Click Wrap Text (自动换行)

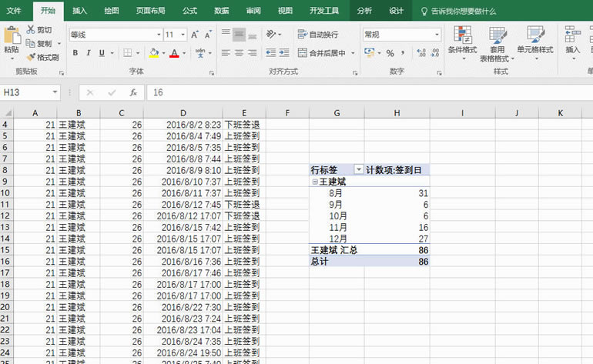317,35
